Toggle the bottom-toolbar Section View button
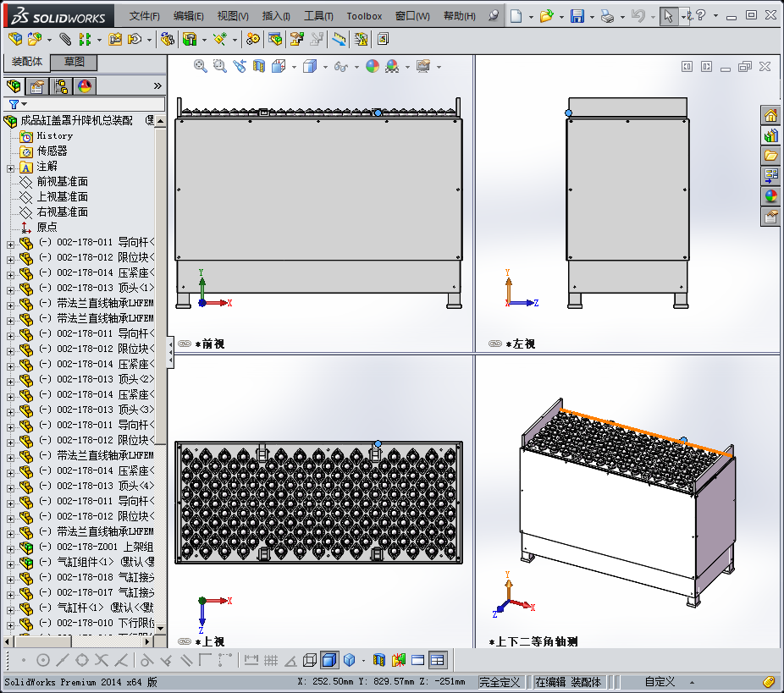 [379, 660]
